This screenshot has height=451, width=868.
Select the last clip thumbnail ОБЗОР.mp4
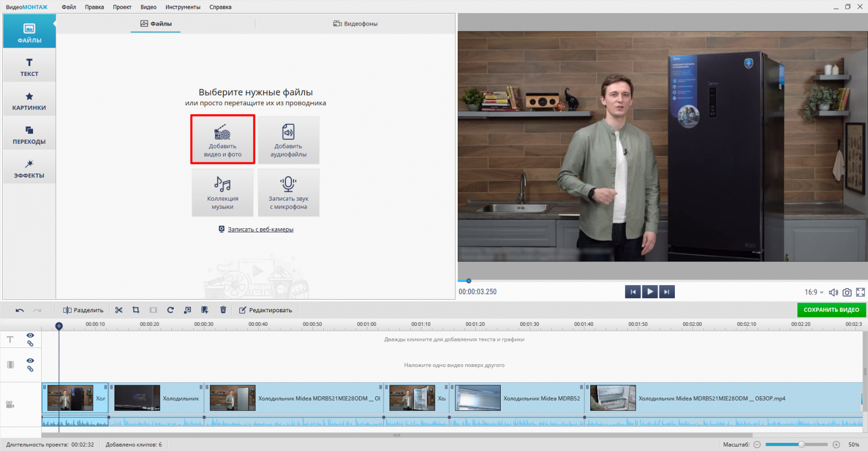coord(613,398)
